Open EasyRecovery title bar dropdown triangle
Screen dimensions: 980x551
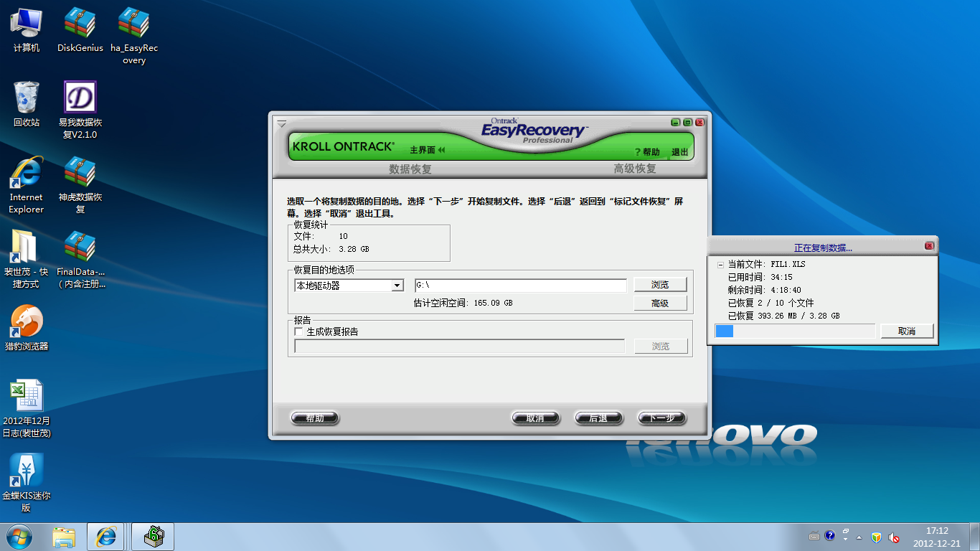click(281, 123)
